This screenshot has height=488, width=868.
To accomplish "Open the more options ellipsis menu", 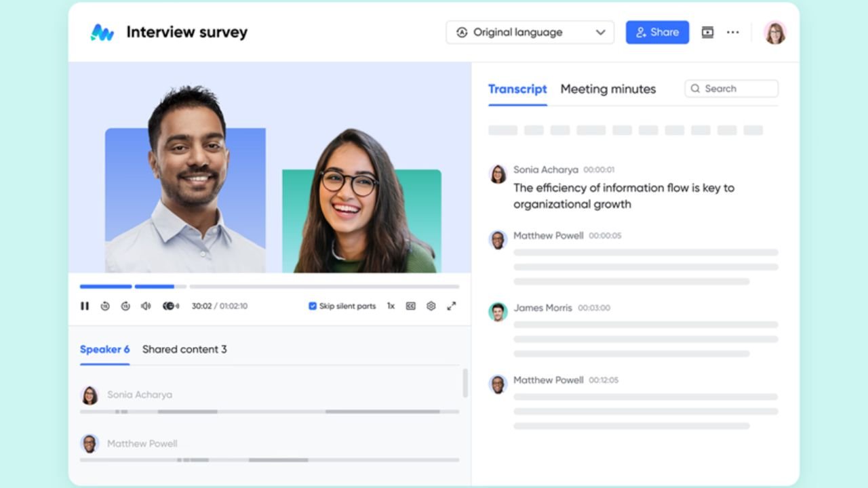I will [x=733, y=32].
